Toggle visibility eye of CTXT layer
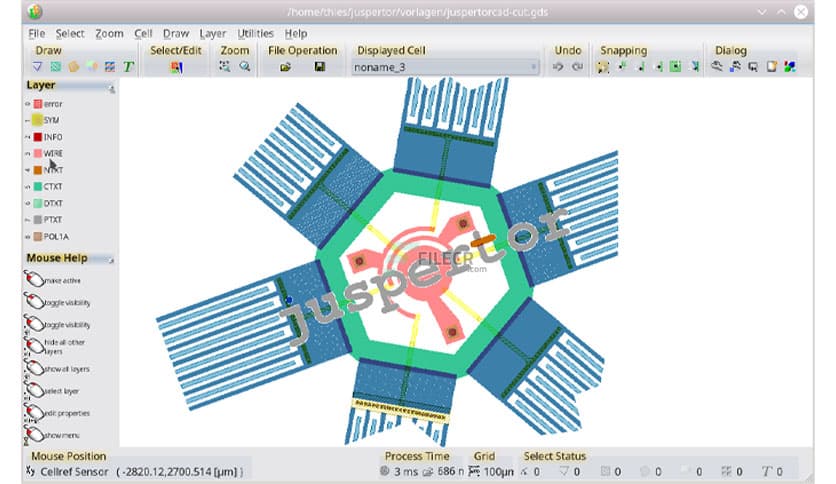Viewport: 836px width, 484px height. point(28,187)
